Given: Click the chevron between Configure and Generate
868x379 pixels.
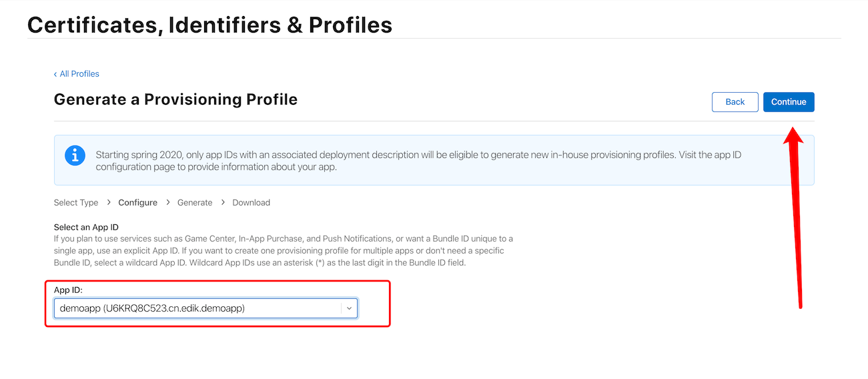Looking at the screenshot, I should click(x=167, y=202).
